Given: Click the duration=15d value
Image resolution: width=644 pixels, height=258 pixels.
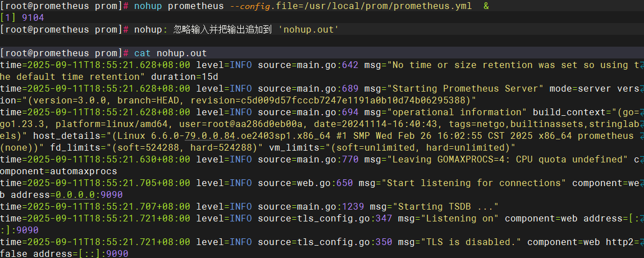Looking at the screenshot, I should coord(184,76).
